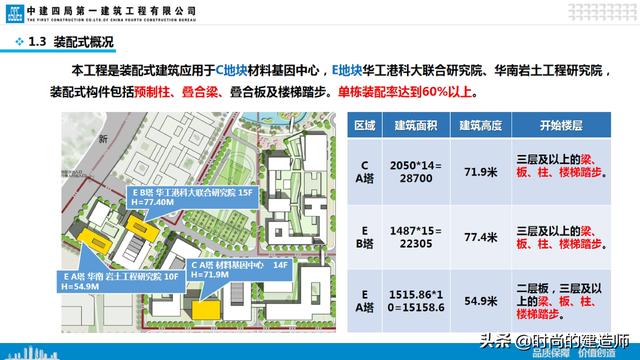
Task: Click the company name '中建四局第一建筑工程有限公司'
Action: pos(111,11)
